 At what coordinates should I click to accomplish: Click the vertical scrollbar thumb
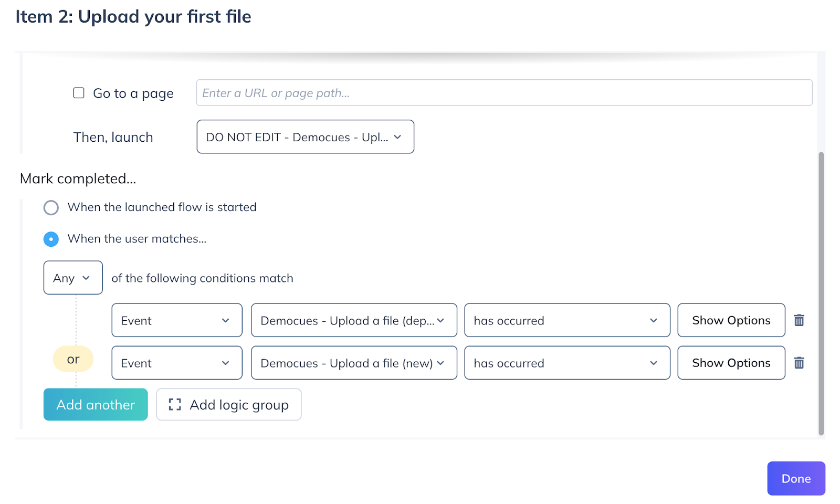point(821,293)
